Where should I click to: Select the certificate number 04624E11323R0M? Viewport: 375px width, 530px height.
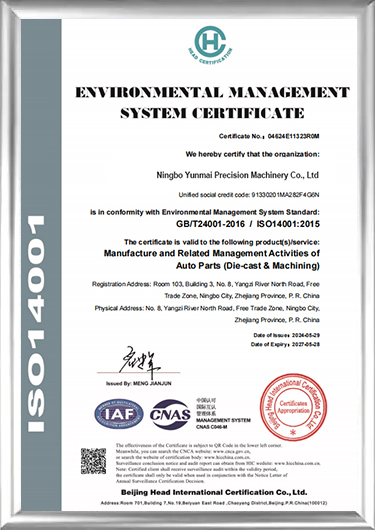point(294,137)
